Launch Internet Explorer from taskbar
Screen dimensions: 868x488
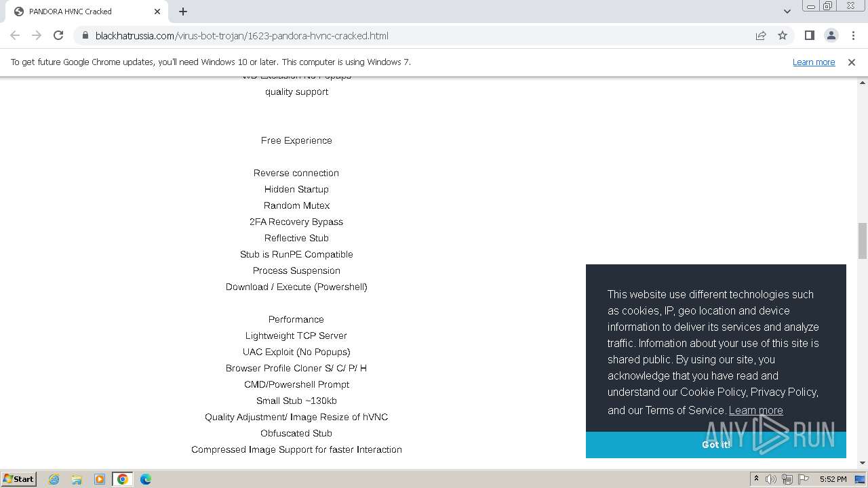(x=54, y=479)
